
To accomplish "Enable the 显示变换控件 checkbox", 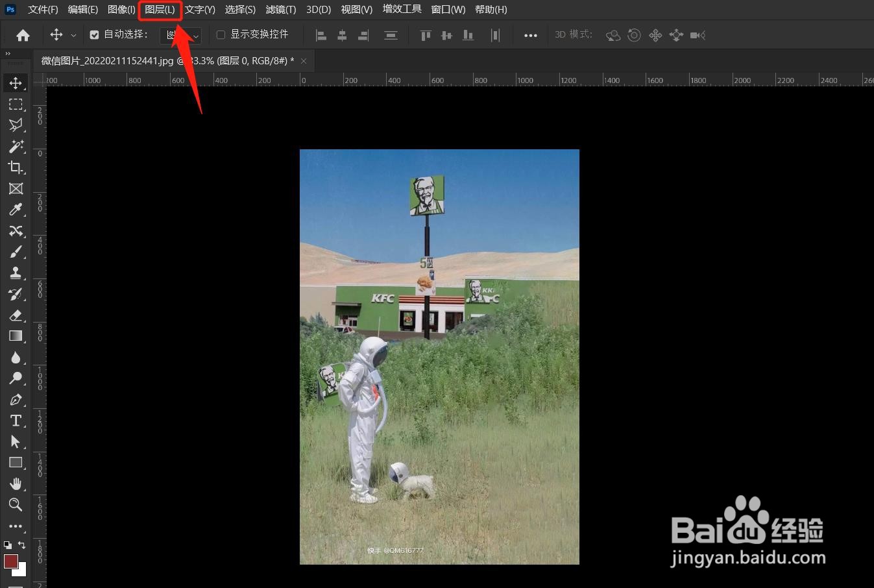I will pos(220,34).
